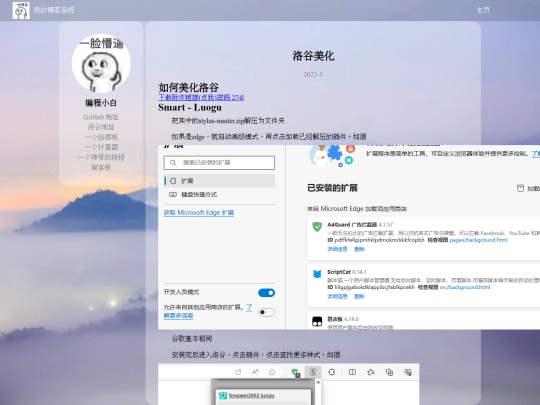This screenshot has width=540, height=405.
Task: Open ScriptCat's src/background.html inspect link
Action: pos(465,287)
